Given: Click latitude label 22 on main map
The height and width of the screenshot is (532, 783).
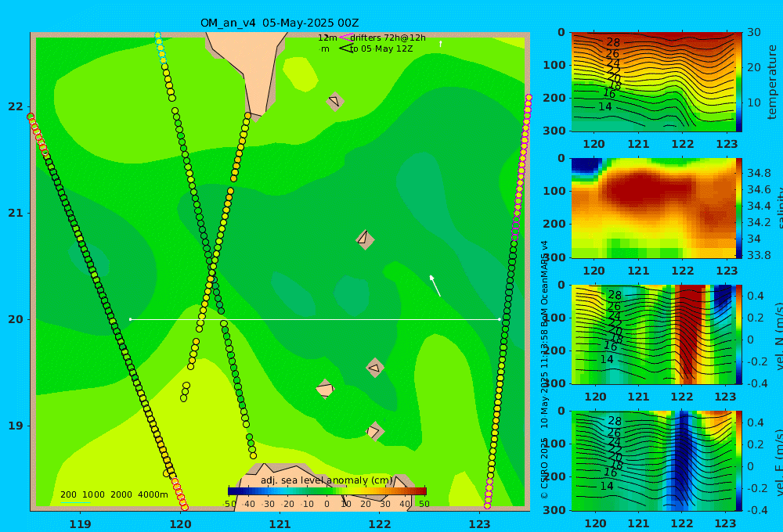Looking at the screenshot, I should [x=16, y=106].
